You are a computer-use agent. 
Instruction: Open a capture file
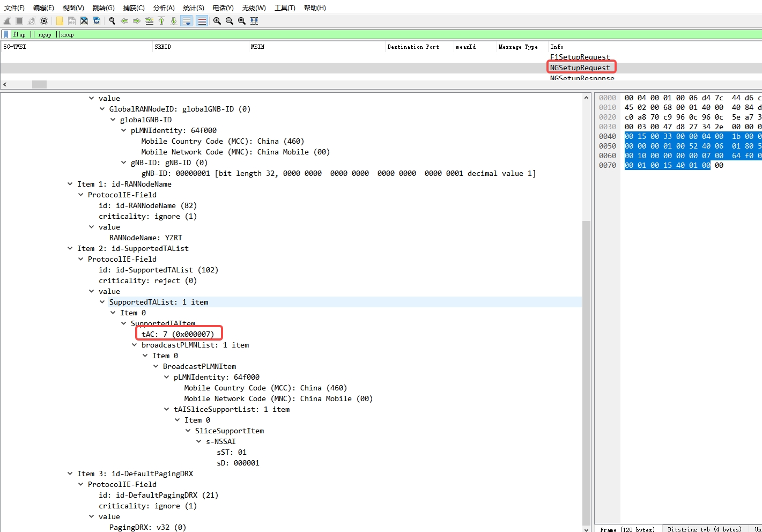pos(60,21)
